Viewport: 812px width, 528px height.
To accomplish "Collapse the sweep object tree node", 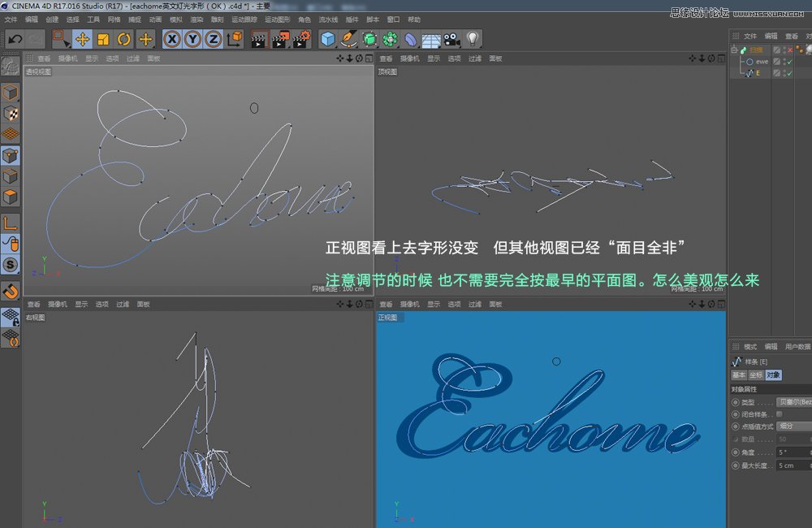I will point(734,50).
